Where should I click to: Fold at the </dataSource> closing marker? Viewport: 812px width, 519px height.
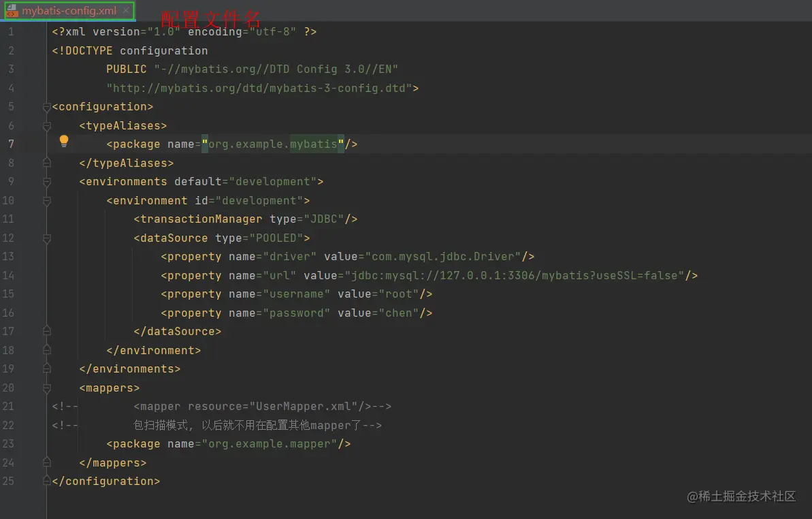pos(46,332)
